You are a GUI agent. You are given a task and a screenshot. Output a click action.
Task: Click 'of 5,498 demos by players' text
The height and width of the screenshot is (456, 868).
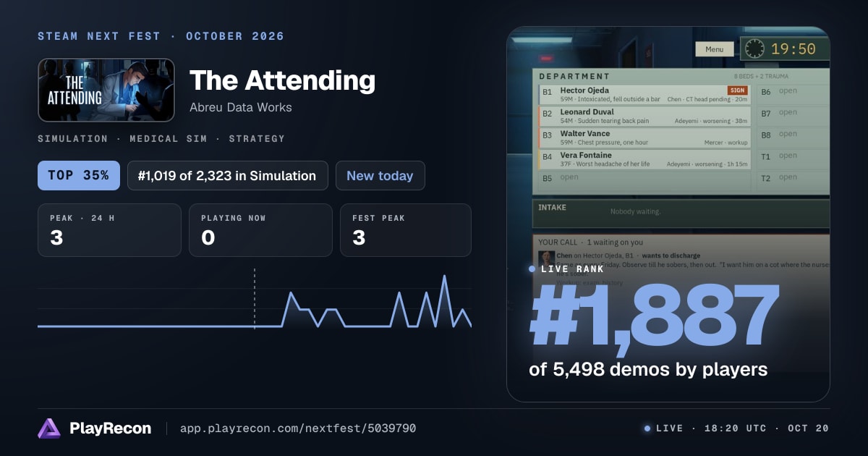(648, 370)
